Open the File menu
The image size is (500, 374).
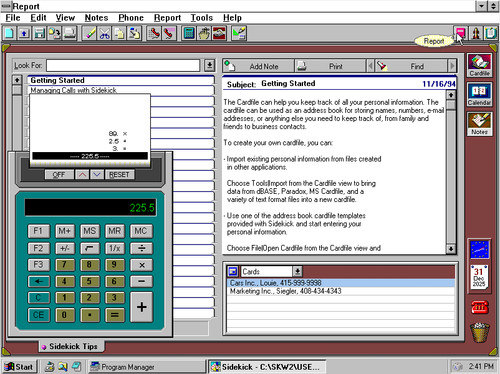13,18
